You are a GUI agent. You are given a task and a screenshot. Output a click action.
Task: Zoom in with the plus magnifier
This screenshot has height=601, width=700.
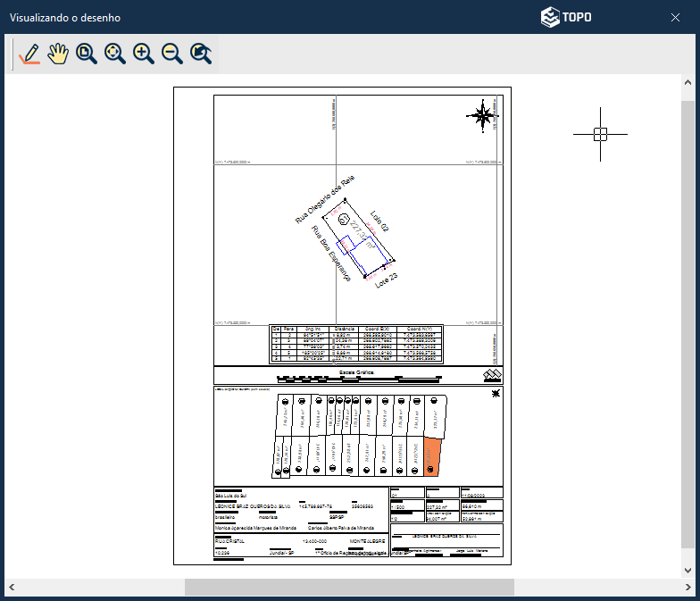click(144, 54)
